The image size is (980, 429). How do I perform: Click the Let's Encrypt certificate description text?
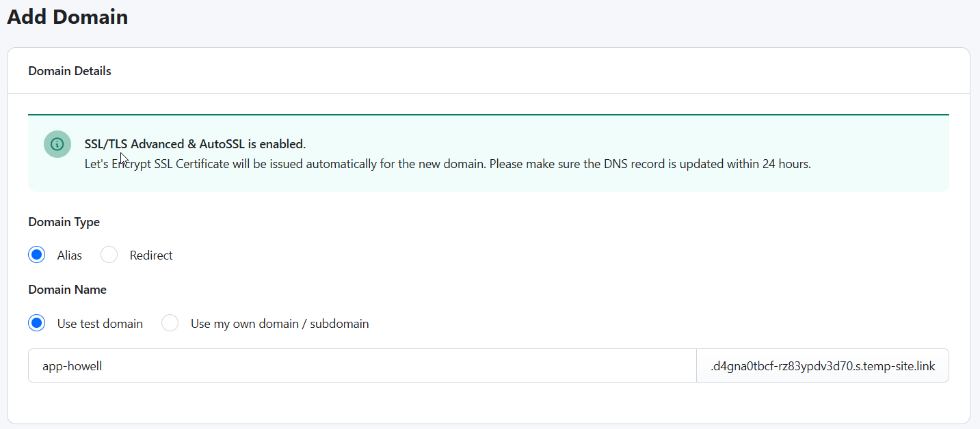point(447,164)
